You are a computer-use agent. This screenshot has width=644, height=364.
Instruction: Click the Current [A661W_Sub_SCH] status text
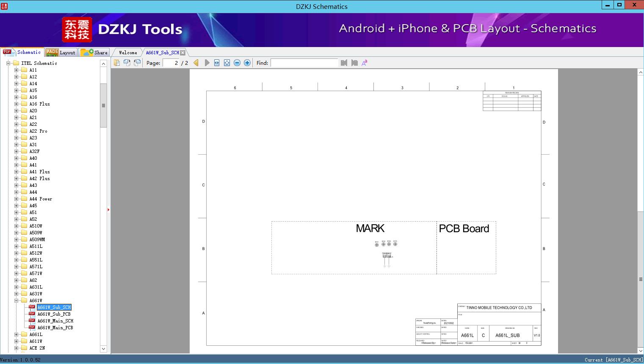614,360
